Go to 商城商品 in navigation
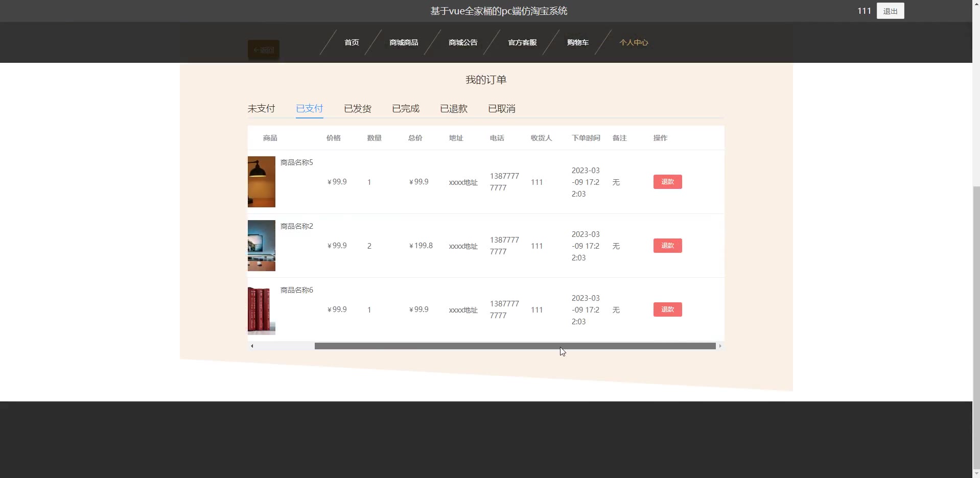 coord(404,42)
